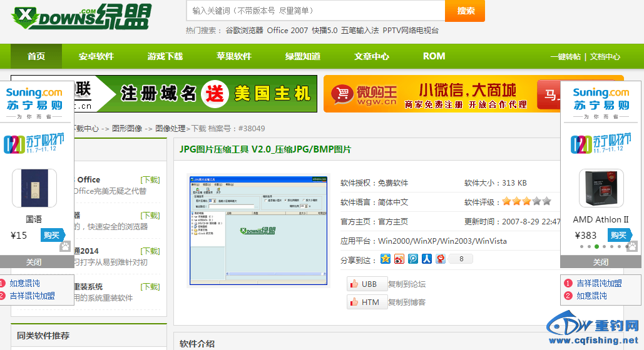Open domain registration 注册域名 banner ad

(195, 94)
